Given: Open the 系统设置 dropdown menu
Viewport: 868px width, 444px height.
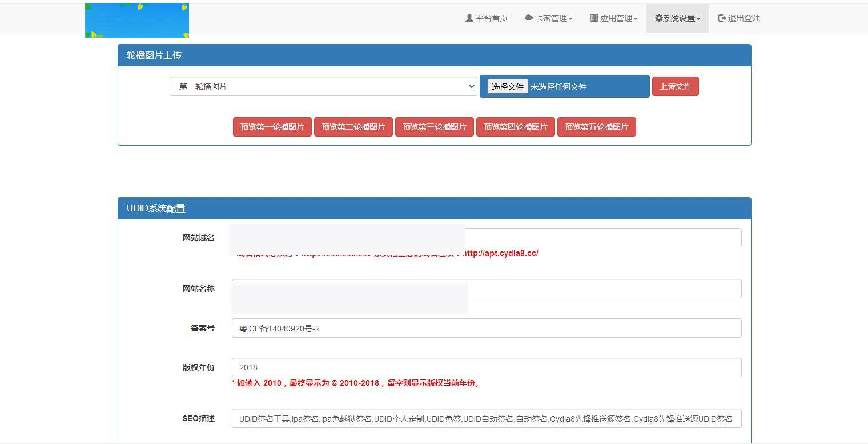Looking at the screenshot, I should pyautogui.click(x=677, y=18).
